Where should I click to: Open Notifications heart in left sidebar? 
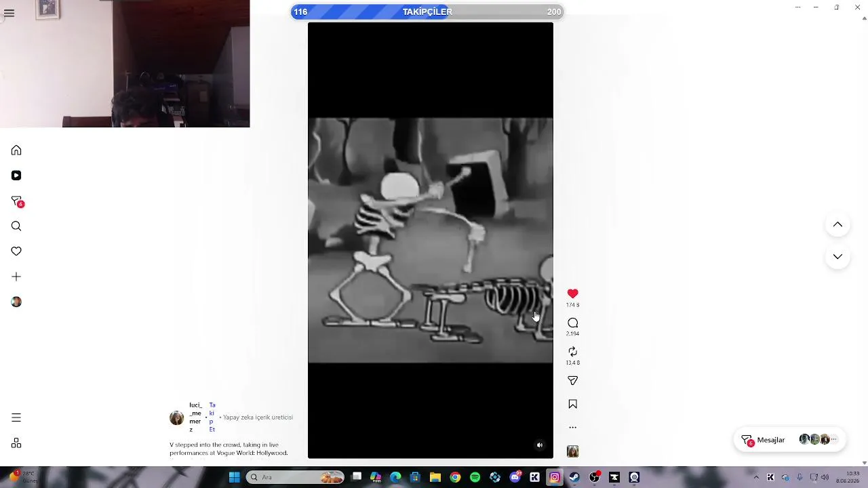(16, 251)
